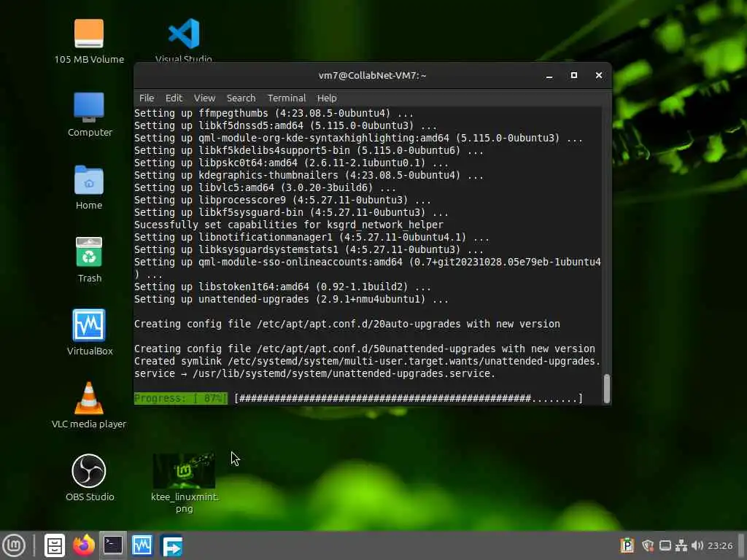
Task: Select the VirtualBox desktop icon
Action: (90, 332)
